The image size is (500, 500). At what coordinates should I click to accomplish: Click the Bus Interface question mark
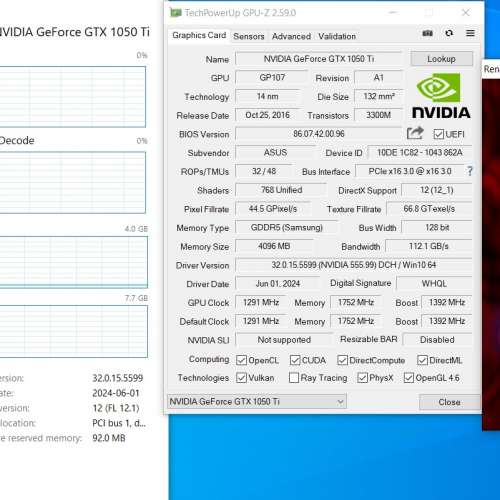(x=470, y=171)
